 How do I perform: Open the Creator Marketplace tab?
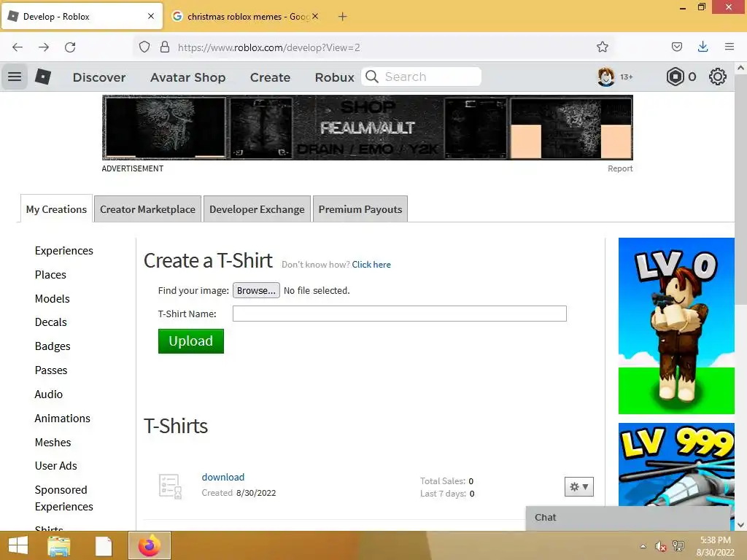pyautogui.click(x=147, y=209)
